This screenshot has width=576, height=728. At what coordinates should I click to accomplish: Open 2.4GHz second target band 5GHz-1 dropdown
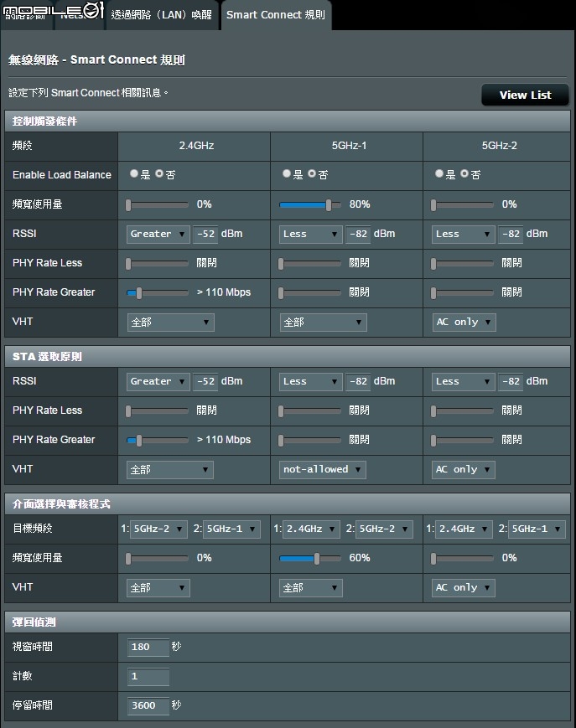[231, 529]
